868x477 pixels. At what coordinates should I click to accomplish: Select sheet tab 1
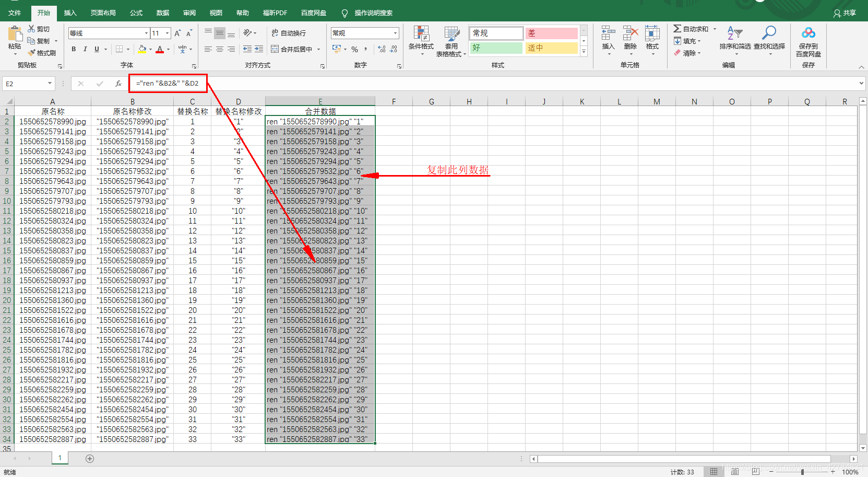(60, 458)
